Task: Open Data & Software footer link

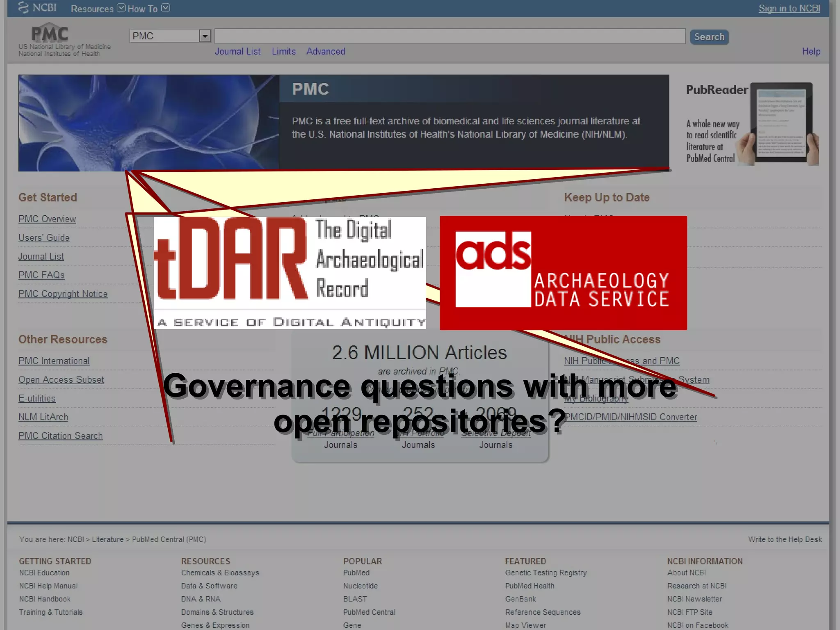Action: pyautogui.click(x=209, y=586)
